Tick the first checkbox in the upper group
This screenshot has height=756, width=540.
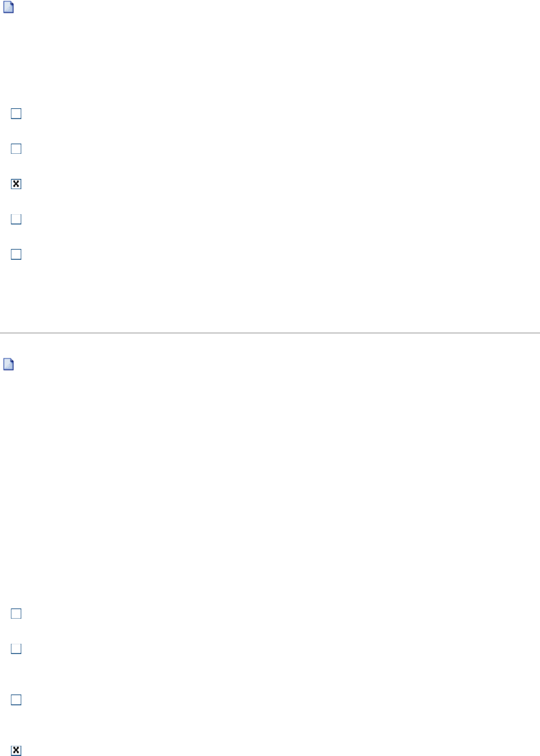(x=16, y=114)
